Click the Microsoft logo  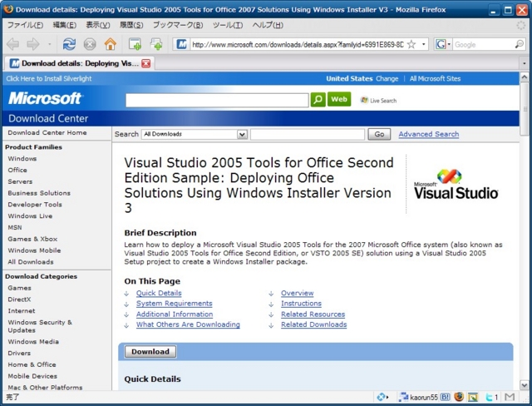[44, 98]
